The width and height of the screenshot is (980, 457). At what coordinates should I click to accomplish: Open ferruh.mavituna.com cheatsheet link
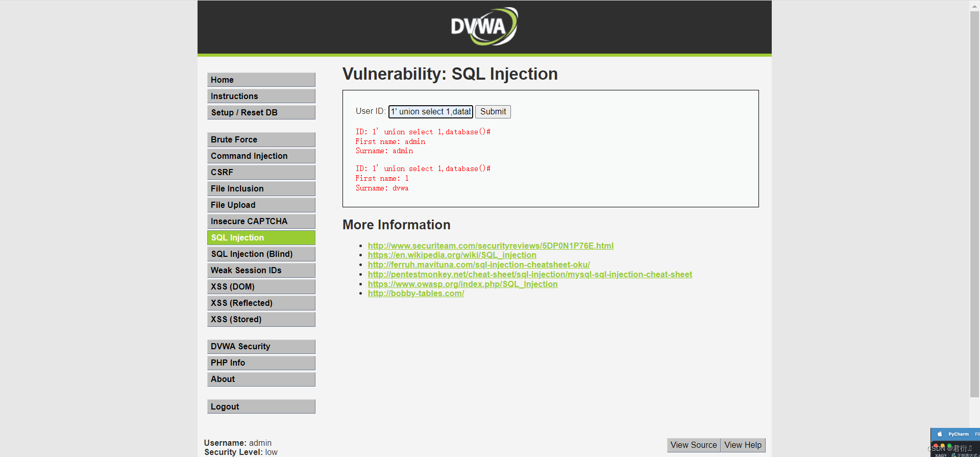click(x=479, y=264)
